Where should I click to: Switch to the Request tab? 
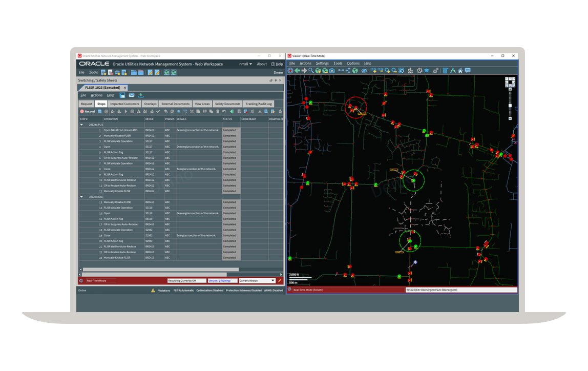(87, 104)
